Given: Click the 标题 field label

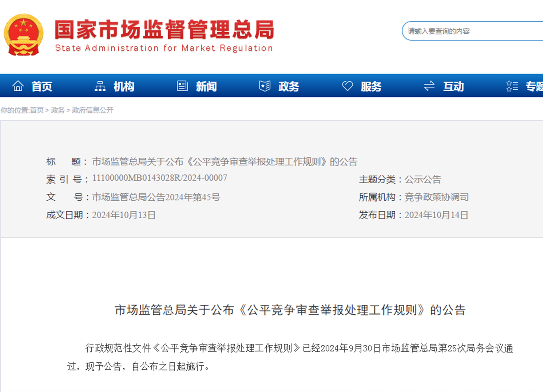Looking at the screenshot, I should (67, 162).
